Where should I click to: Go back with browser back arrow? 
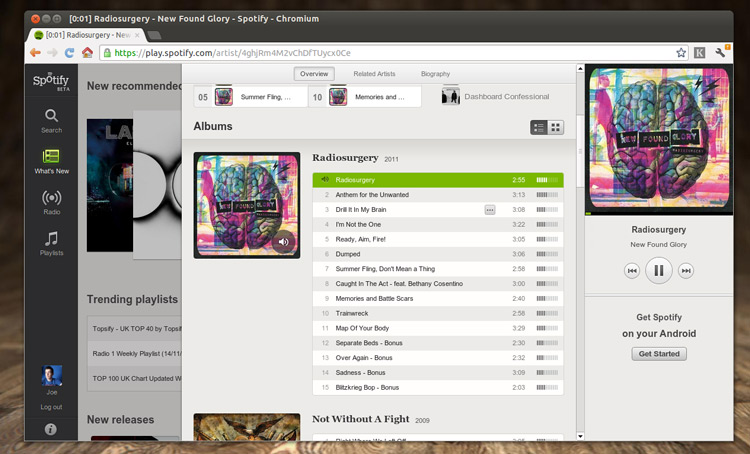tap(35, 53)
